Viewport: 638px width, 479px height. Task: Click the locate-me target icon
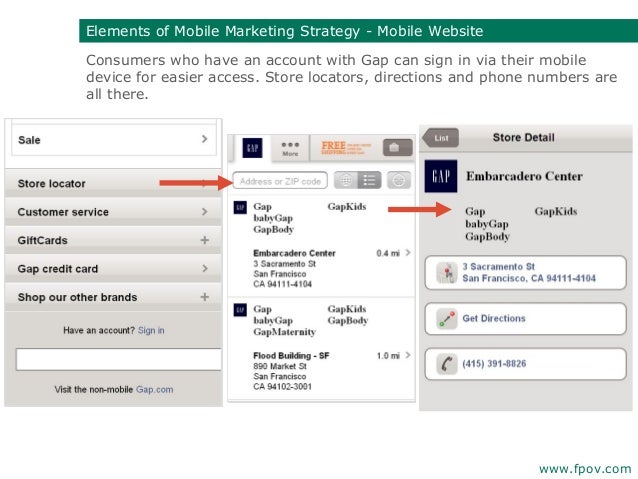399,180
